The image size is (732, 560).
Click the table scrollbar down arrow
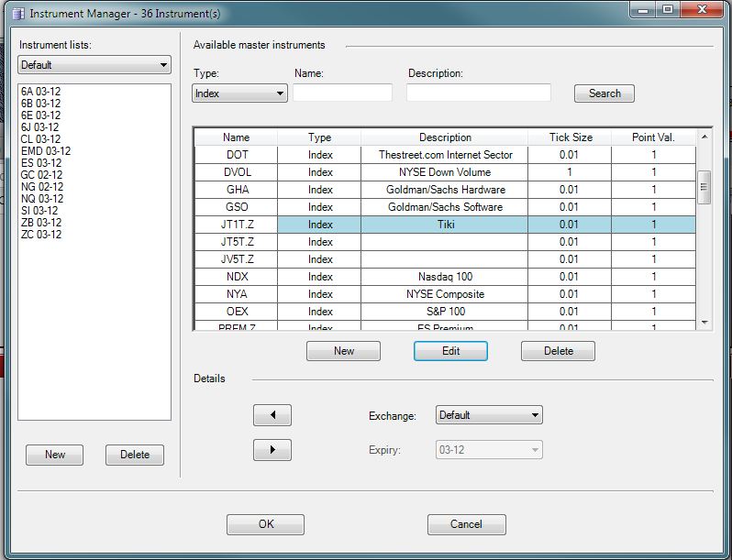704,323
